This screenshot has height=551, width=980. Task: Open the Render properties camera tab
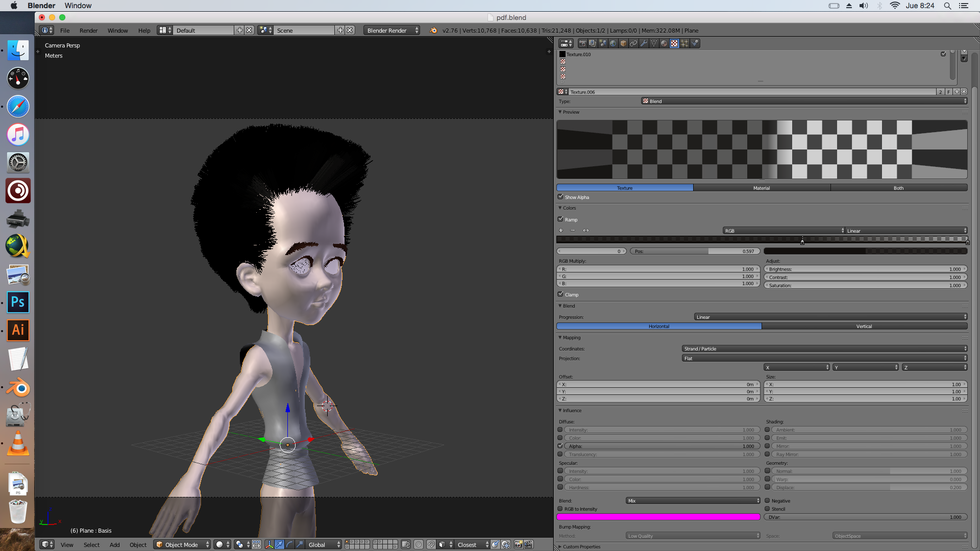click(582, 43)
